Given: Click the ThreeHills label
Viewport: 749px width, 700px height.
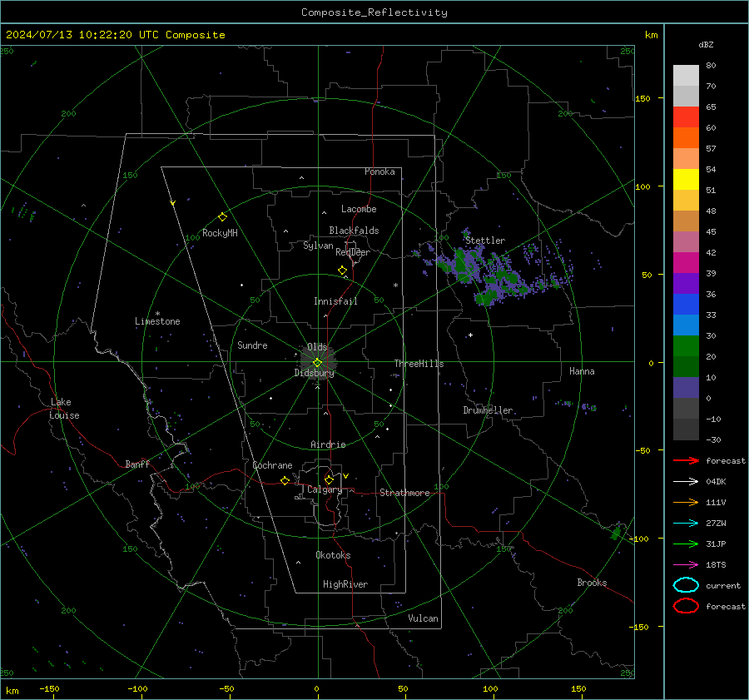Looking at the screenshot, I should click(419, 364).
